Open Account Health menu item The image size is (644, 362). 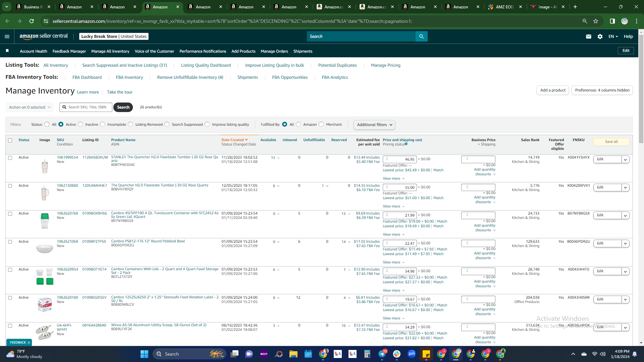(34, 51)
